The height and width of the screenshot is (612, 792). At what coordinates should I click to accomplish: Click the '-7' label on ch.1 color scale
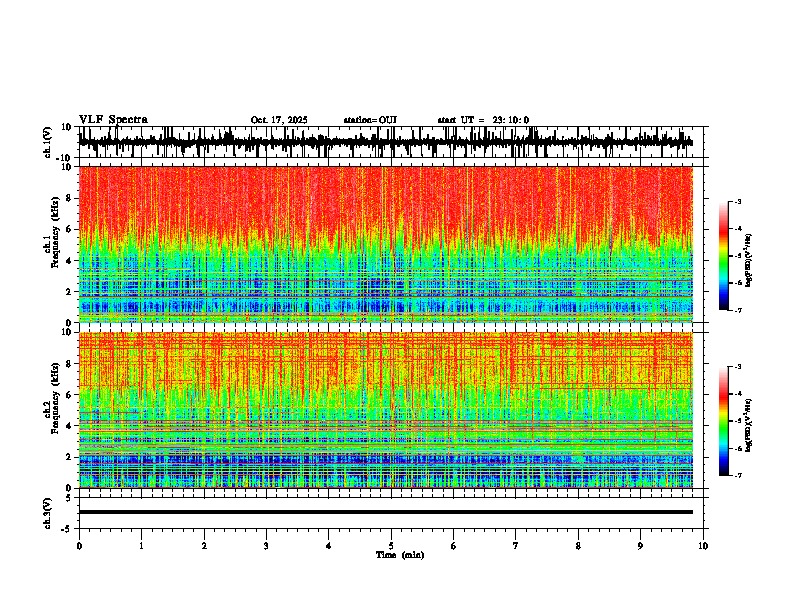point(737,310)
